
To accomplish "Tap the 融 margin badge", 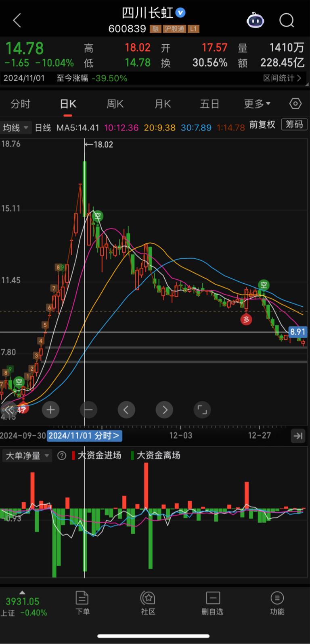I will click(155, 29).
